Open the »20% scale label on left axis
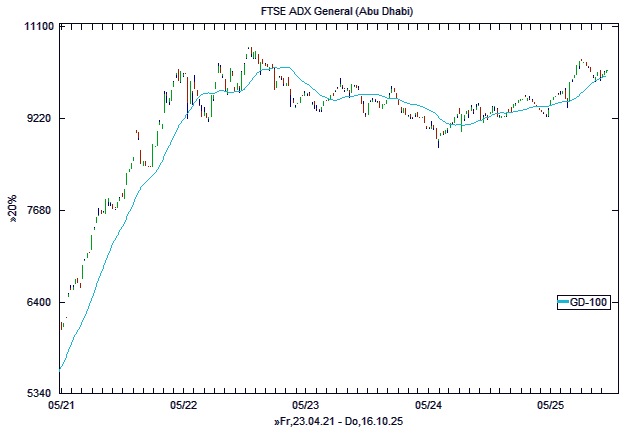This screenshot has height=430, width=630. (13, 210)
